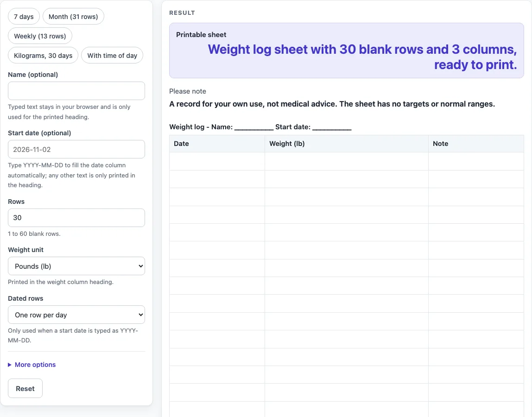Click the 'Typed text stays in your browser' hint
The height and width of the screenshot is (417, 532).
tap(69, 112)
